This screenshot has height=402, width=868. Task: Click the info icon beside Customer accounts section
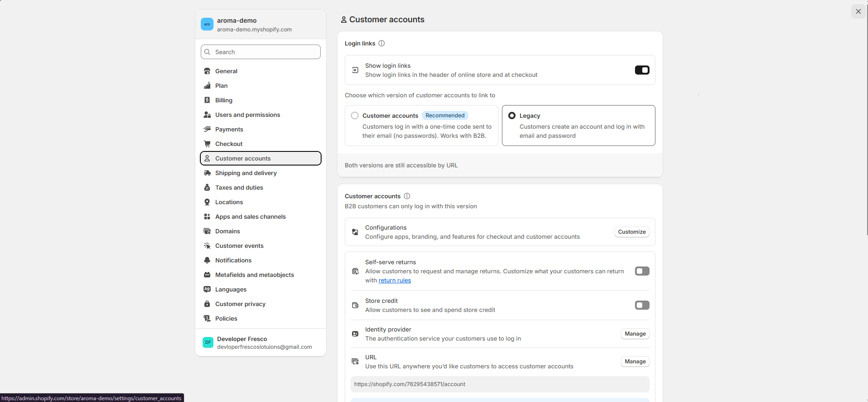tap(407, 196)
